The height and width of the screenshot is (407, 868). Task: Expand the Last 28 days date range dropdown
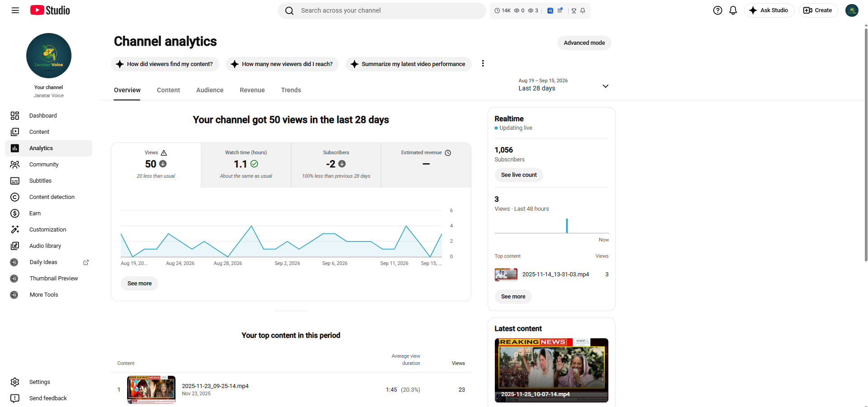[564, 85]
